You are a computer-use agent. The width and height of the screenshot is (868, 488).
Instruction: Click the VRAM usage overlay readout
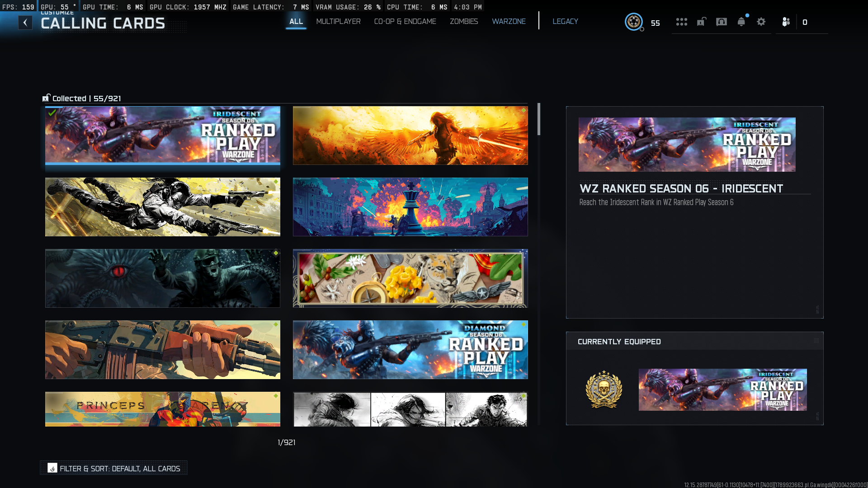[x=348, y=7]
